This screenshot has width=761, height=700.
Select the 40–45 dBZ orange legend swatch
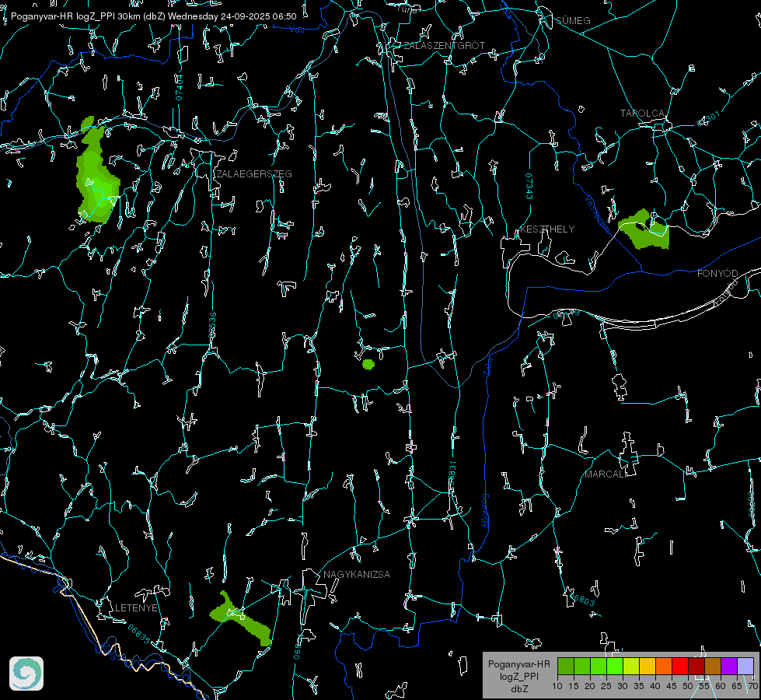click(x=664, y=667)
